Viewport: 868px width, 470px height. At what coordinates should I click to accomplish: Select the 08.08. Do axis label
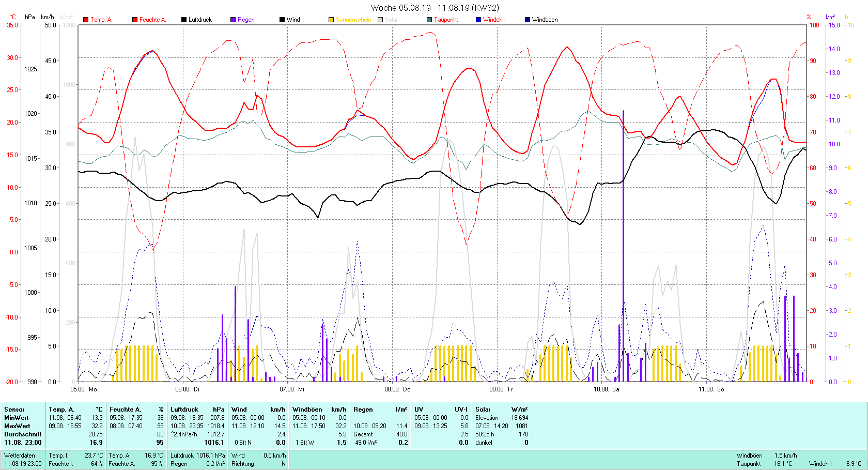[x=397, y=389]
